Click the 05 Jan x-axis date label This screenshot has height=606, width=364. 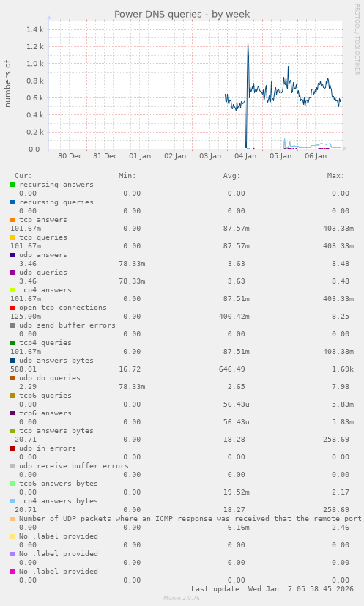click(281, 156)
